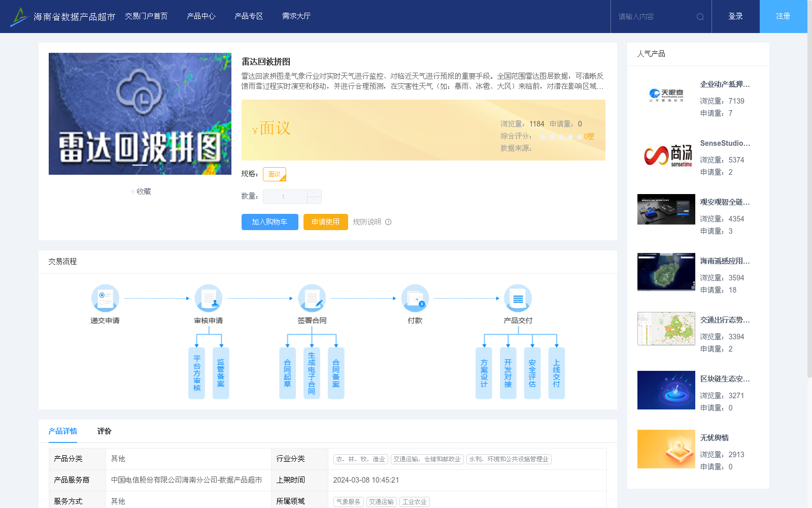Click the 方案设计 flow box
812x508 pixels.
click(484, 373)
